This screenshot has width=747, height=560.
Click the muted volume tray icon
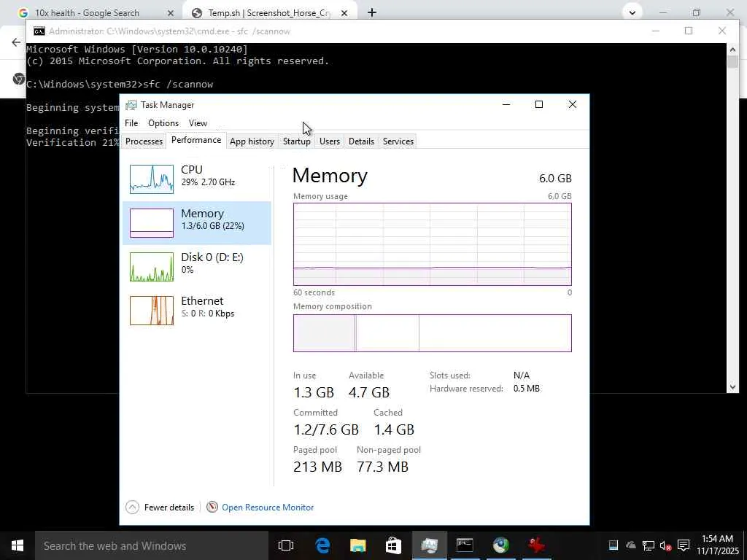pyautogui.click(x=665, y=545)
